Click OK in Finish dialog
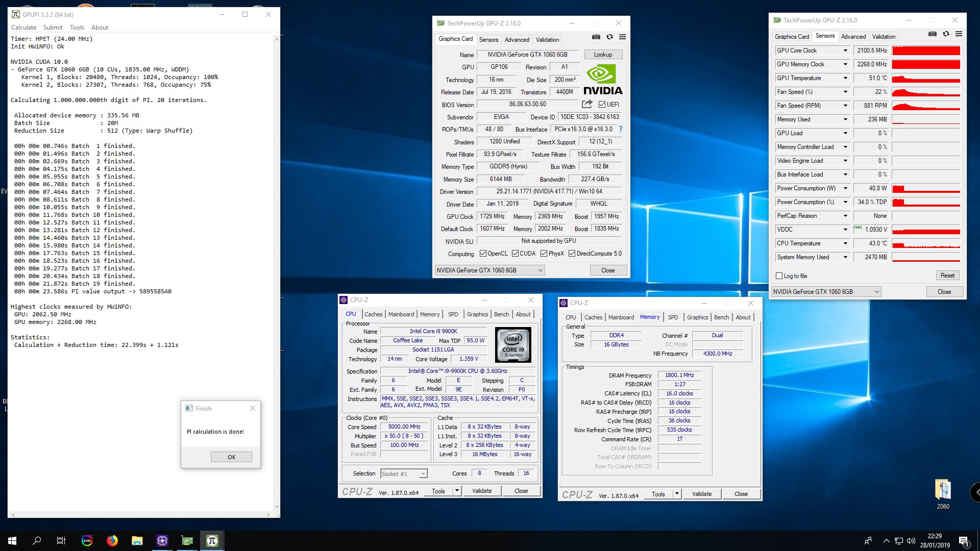This screenshot has height=551, width=980. click(231, 457)
